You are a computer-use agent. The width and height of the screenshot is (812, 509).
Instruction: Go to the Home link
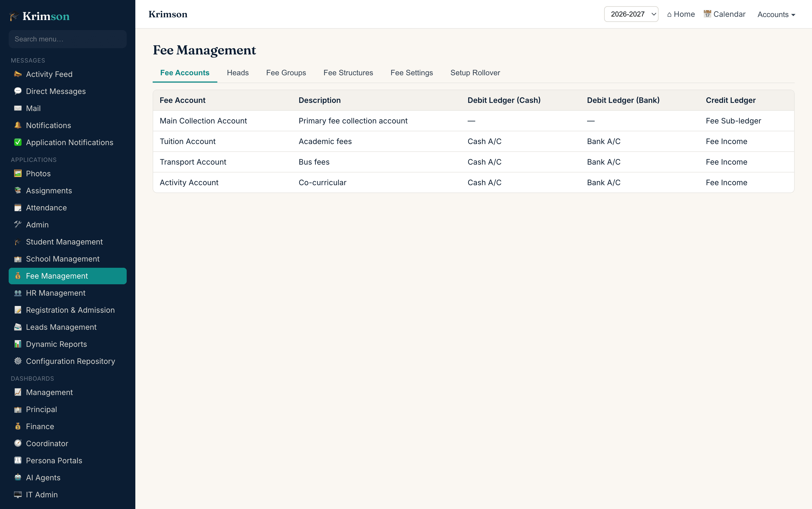coord(681,14)
